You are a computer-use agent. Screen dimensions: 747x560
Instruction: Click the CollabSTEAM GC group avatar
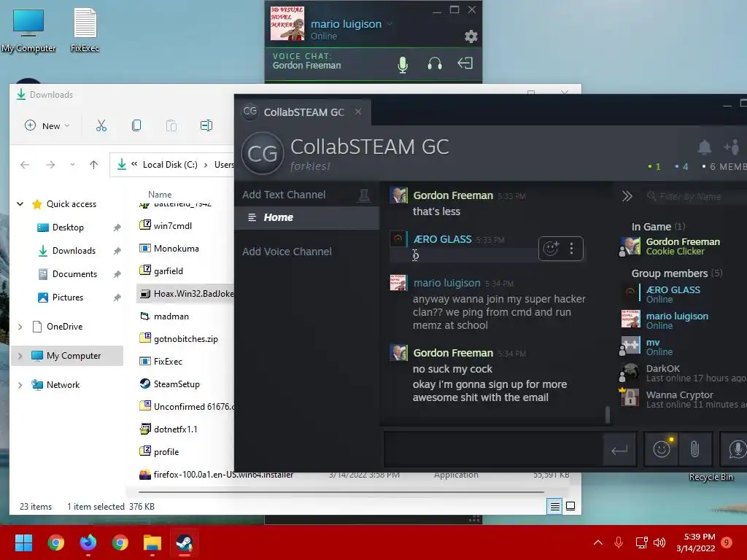(263, 153)
